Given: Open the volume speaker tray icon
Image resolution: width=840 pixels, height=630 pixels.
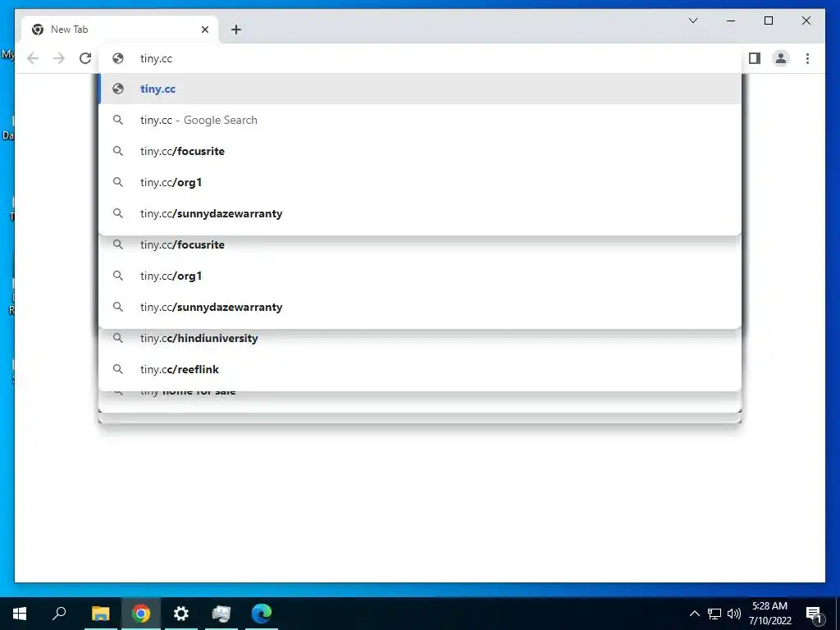Looking at the screenshot, I should click(x=734, y=614).
